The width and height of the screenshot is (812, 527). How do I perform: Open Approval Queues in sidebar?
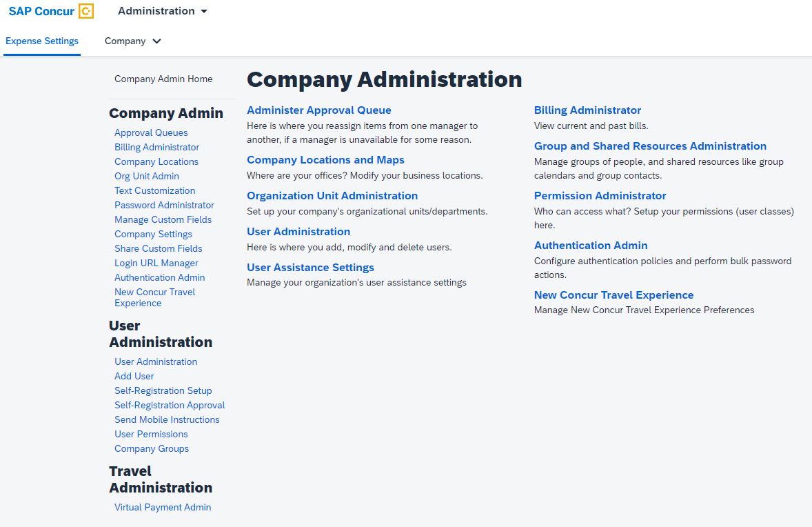pyautogui.click(x=151, y=132)
